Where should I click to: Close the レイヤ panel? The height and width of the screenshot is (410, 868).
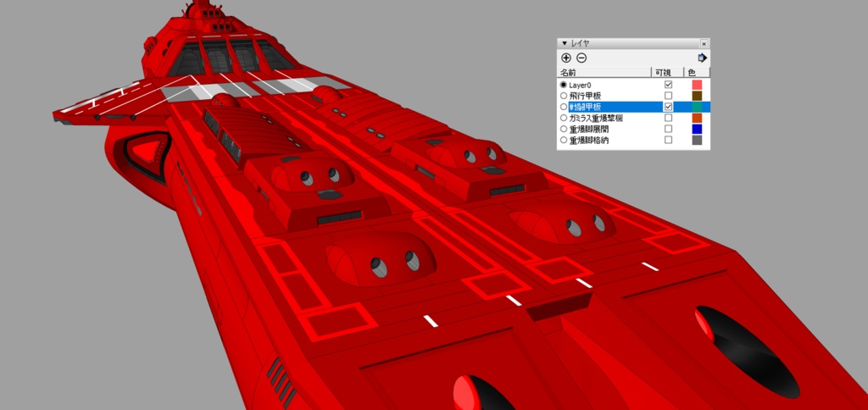(x=704, y=43)
